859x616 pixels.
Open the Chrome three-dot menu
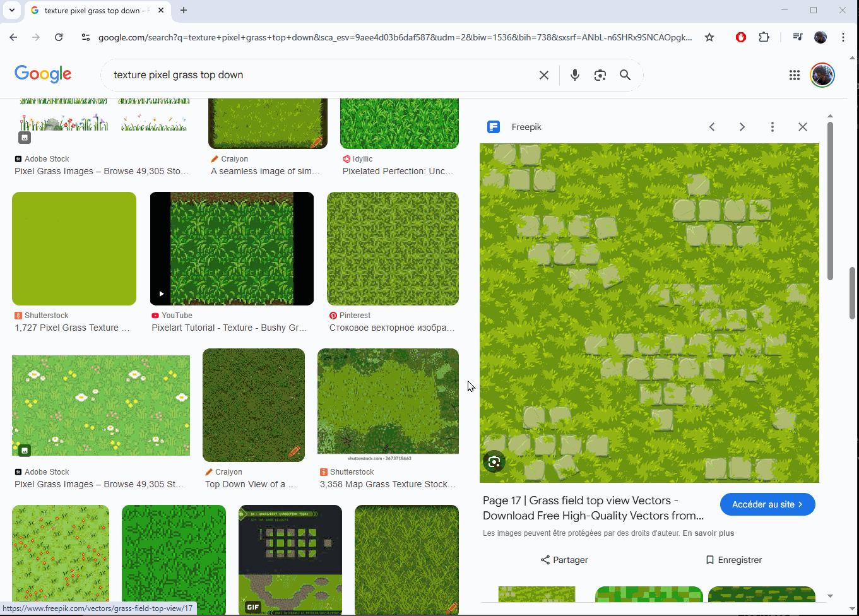pos(843,37)
